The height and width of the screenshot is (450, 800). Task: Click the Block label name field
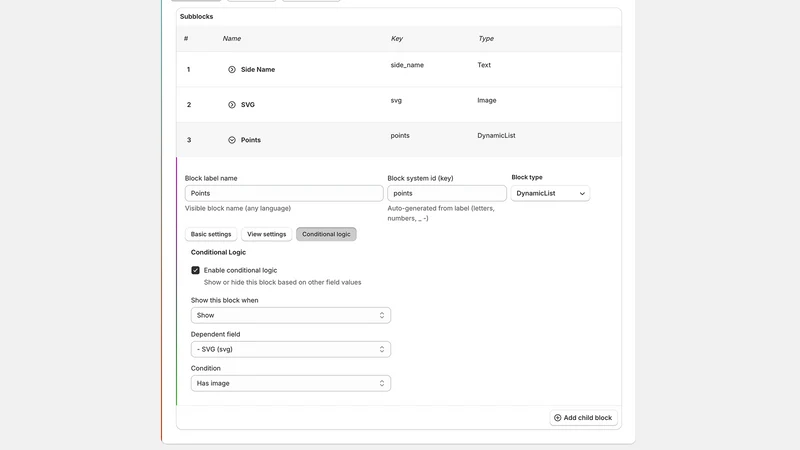coord(284,193)
